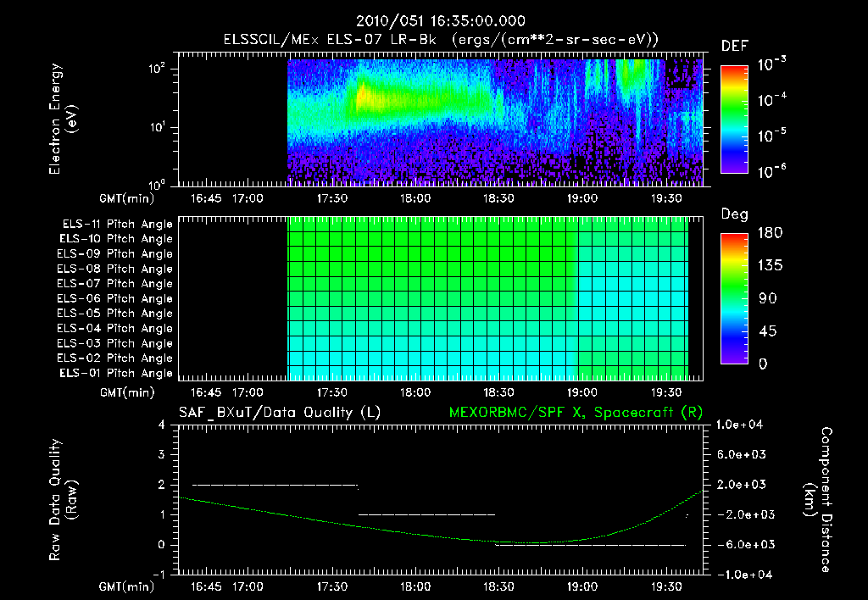Click the Deg colorbar label

734,214
